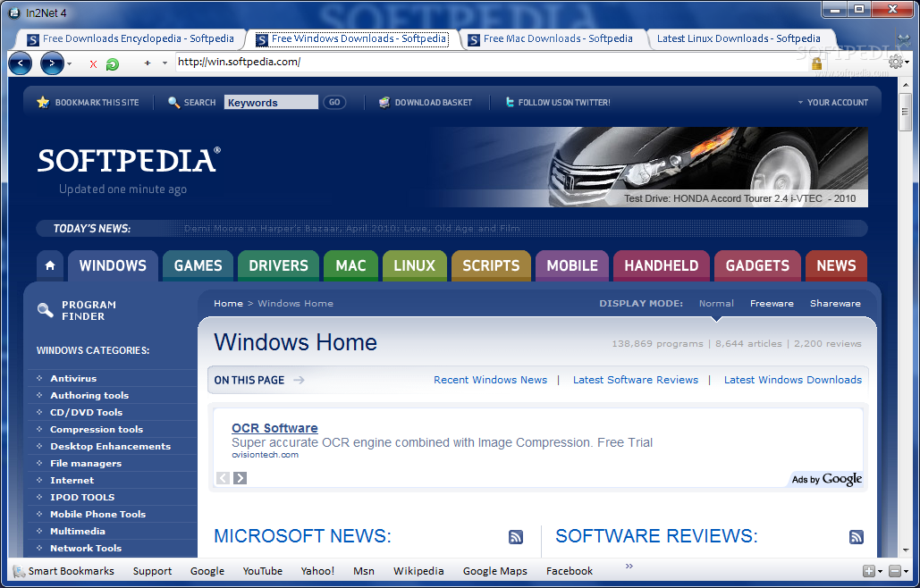The image size is (920, 588).
Task: Open the CD/DVD Tools category
Action: tap(86, 413)
